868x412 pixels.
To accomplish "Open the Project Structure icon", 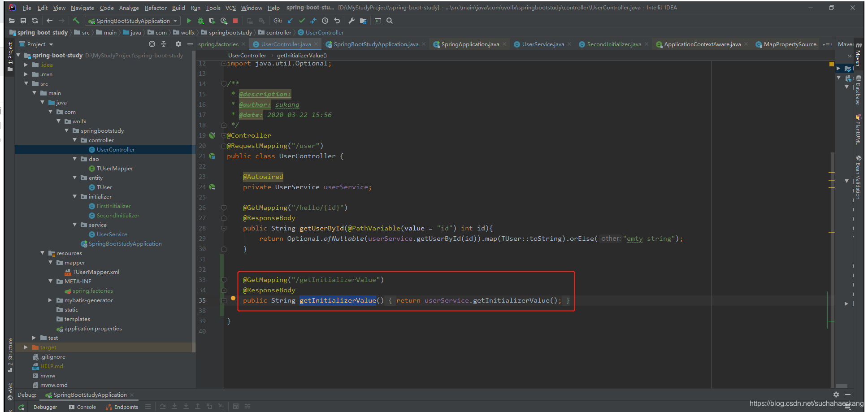I will coord(363,21).
